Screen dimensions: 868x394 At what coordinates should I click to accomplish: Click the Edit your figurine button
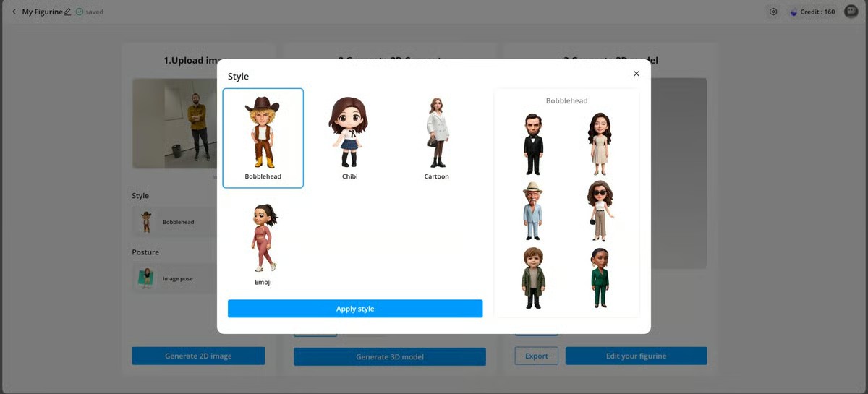pos(636,356)
